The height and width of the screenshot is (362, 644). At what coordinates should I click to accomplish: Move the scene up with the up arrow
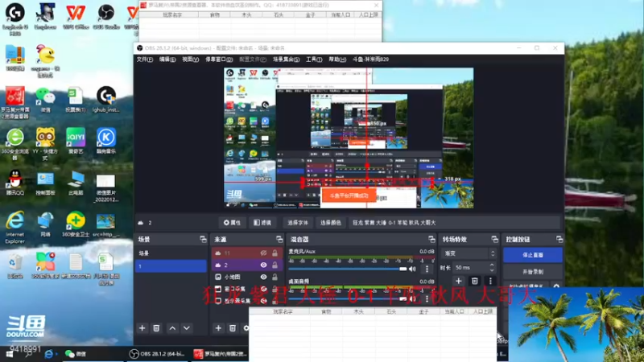tap(172, 328)
